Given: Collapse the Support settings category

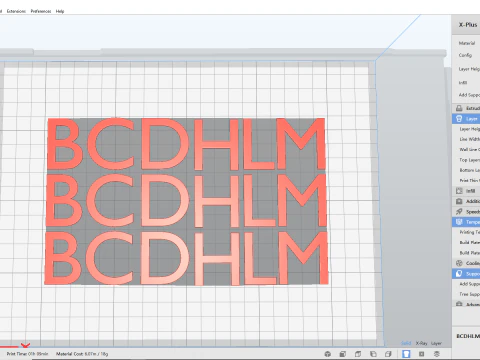Looking at the screenshot, I should click(466, 273).
